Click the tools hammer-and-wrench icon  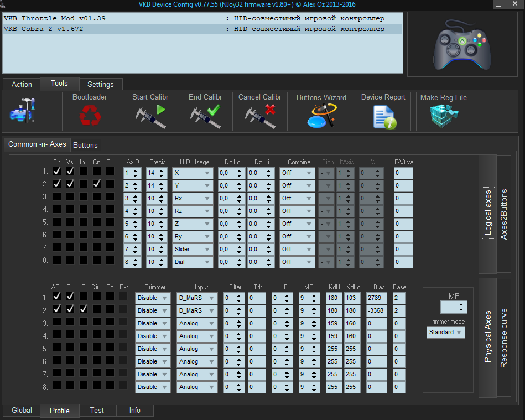tap(23, 111)
